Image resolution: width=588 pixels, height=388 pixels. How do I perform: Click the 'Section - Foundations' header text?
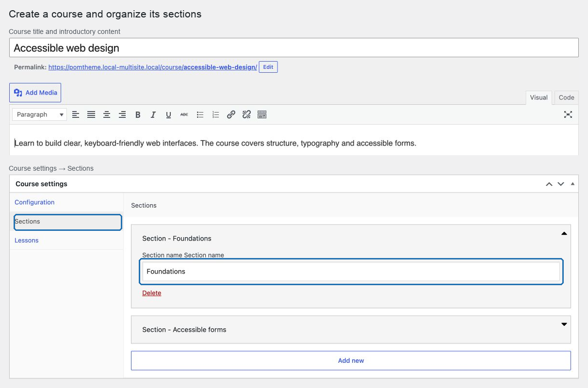coord(177,239)
